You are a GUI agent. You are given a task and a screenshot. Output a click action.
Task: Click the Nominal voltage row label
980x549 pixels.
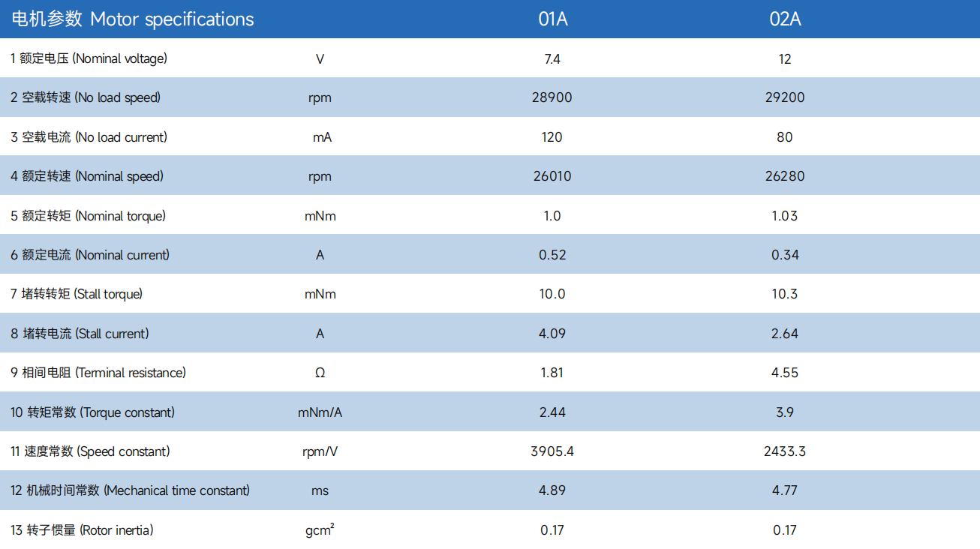pos(89,58)
